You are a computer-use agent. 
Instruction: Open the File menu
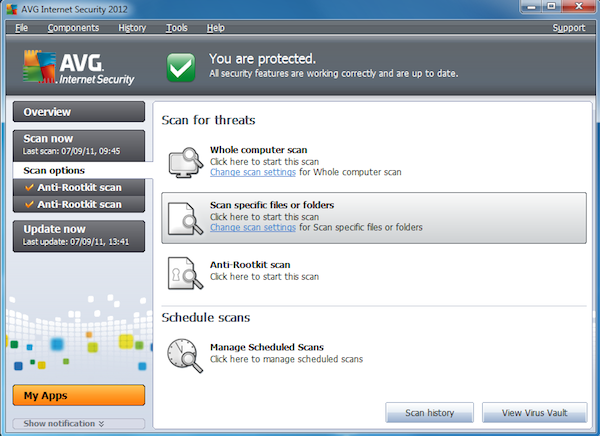(21, 28)
